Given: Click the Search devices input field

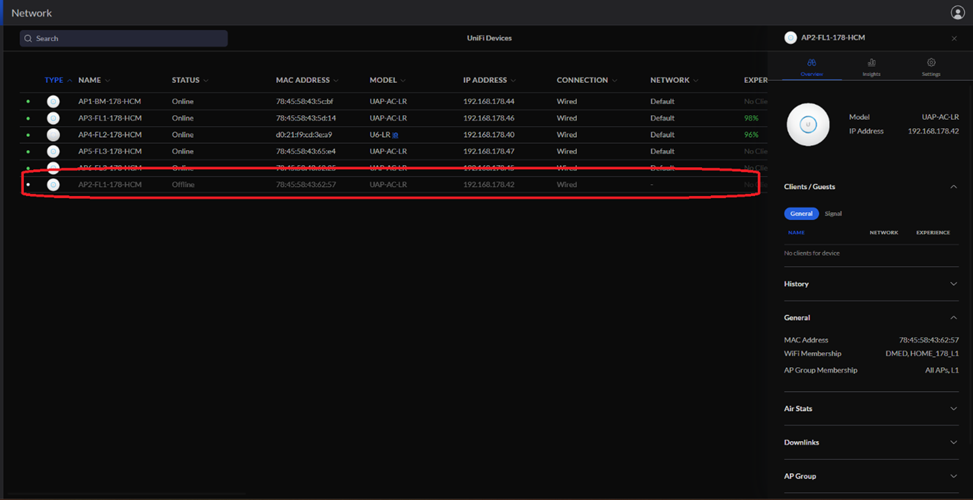Looking at the screenshot, I should click(x=124, y=38).
